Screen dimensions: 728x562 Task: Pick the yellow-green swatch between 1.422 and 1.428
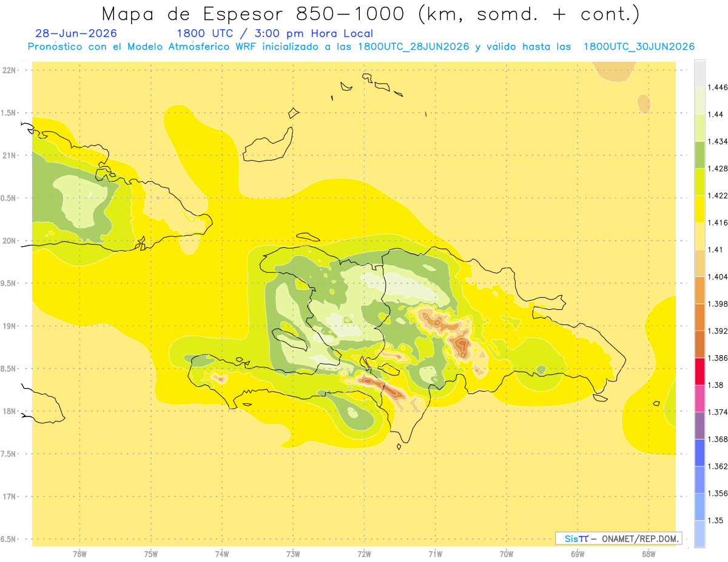point(699,182)
